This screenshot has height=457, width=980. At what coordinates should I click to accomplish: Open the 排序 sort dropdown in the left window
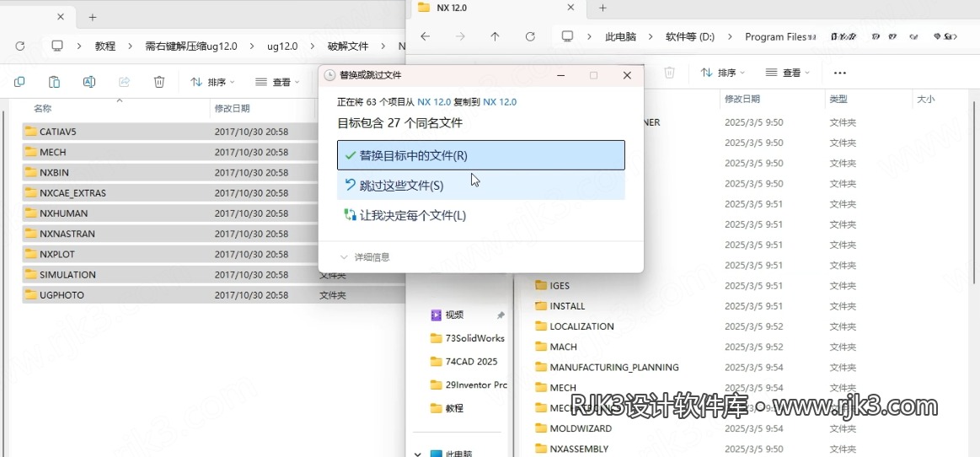212,82
